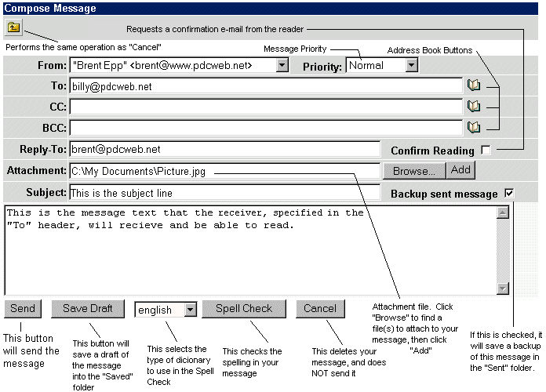
Task: Focus the Subject input field
Action: (x=224, y=193)
